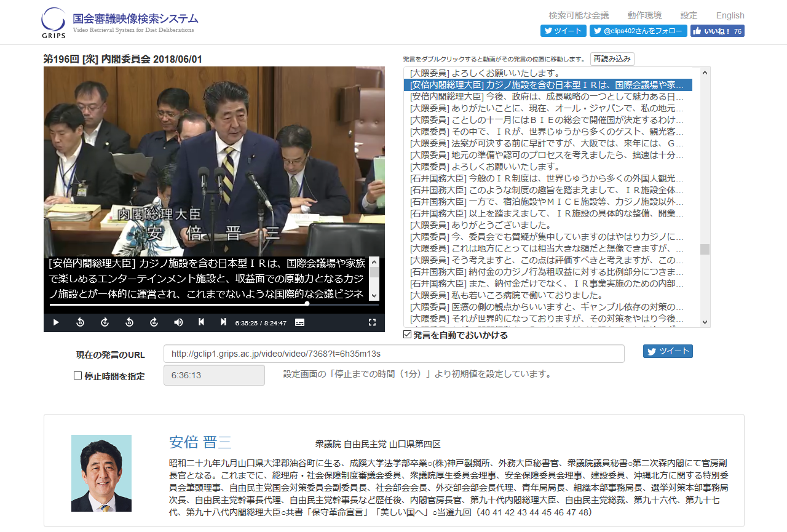This screenshot has width=787, height=532.
Task: Click the Facebook いいね！ button
Action: tap(717, 31)
